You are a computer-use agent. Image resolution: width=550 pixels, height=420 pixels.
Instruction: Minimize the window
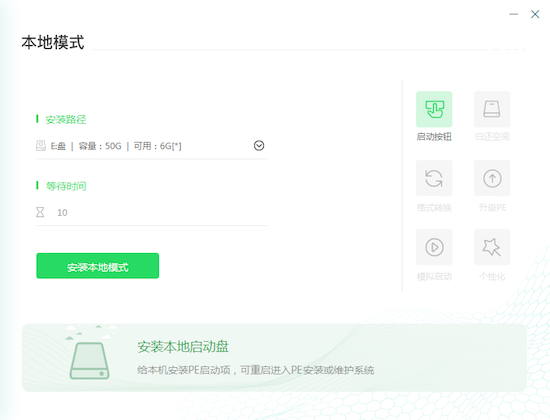tap(514, 14)
